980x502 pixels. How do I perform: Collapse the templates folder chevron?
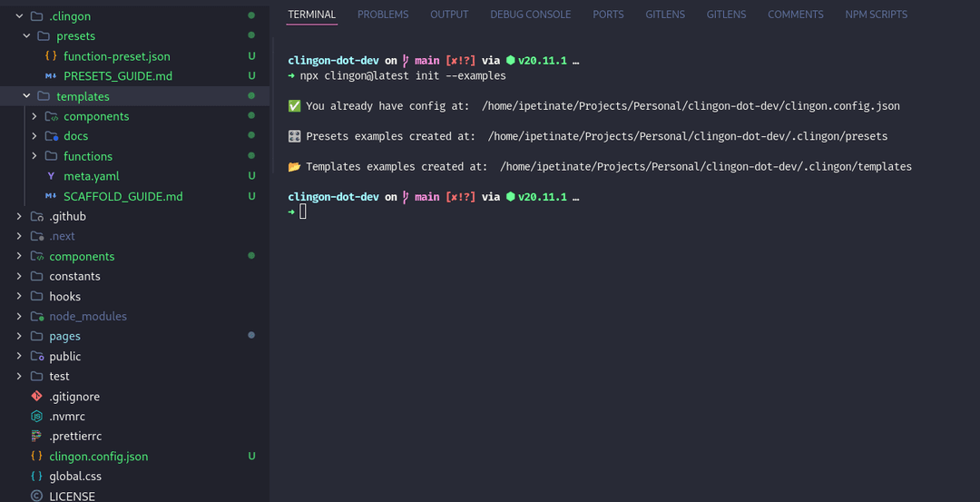(x=26, y=96)
